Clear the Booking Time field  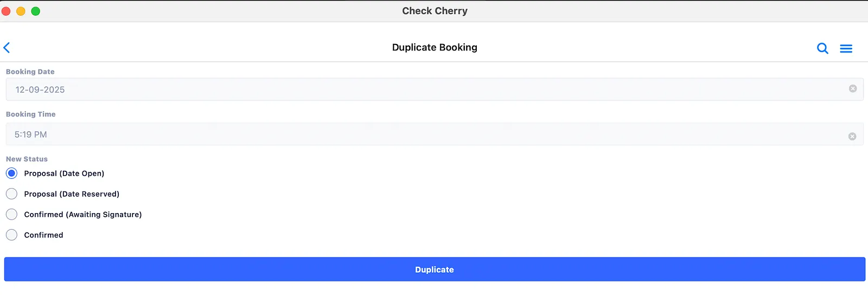tap(852, 136)
